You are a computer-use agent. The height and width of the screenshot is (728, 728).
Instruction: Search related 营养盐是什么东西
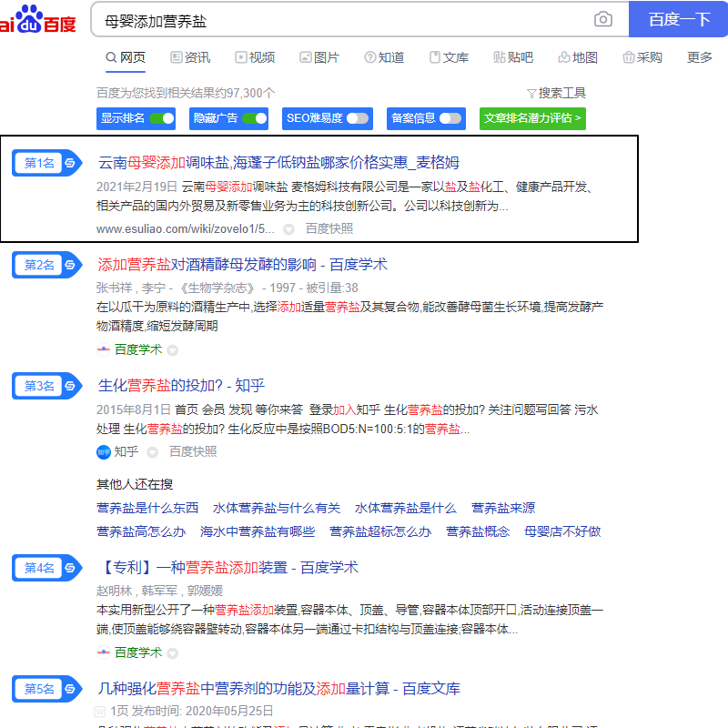[147, 508]
